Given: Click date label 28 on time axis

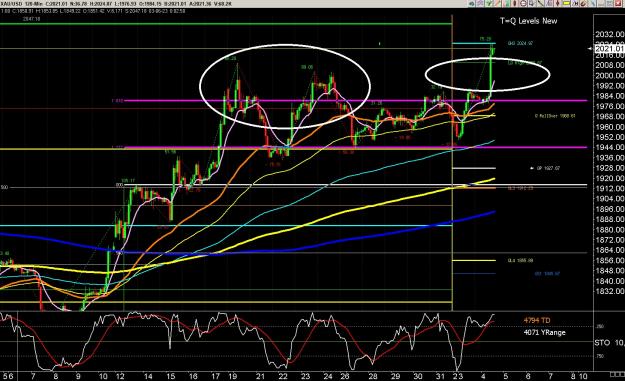Looking at the screenshot, I should click(373, 376).
